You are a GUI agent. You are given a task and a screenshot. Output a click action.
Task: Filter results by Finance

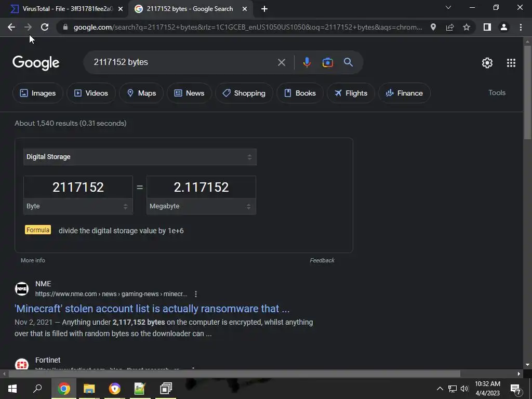404,93
